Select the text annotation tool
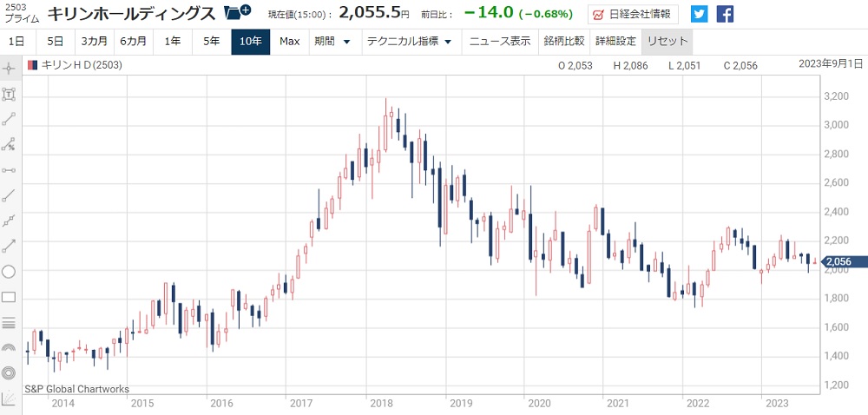The image size is (868, 415). [9, 94]
